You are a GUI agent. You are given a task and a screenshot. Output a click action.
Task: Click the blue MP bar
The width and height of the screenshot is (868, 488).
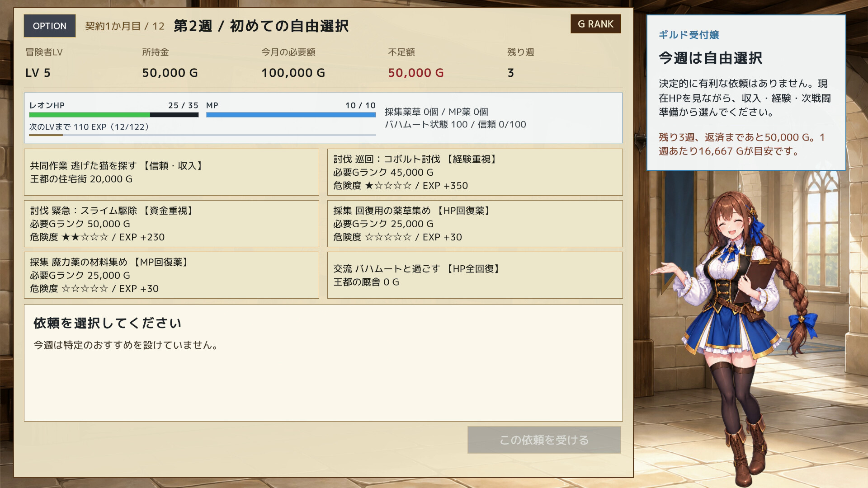coord(291,115)
